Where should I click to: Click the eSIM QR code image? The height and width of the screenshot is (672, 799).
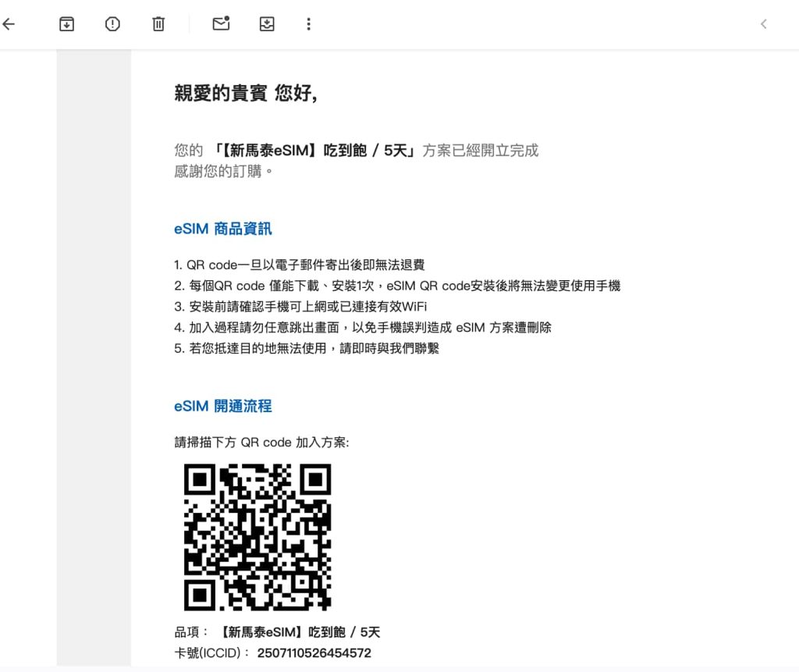point(257,537)
